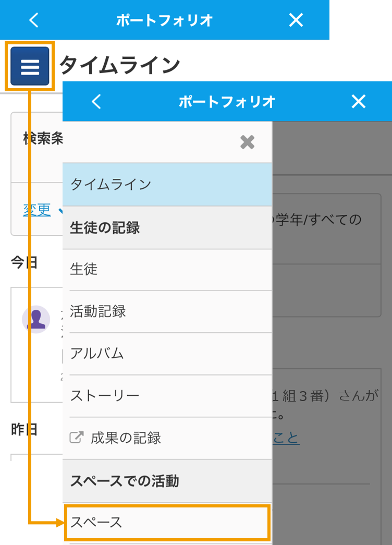Click the 生徒の記録 section header
Screen dimensions: 392x545
[x=167, y=228]
